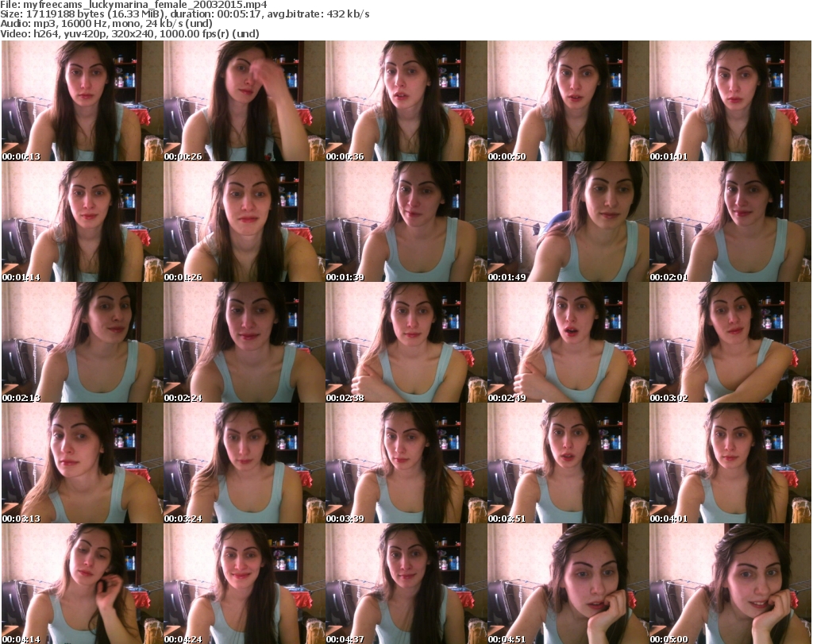This screenshot has height=644, width=813.
Task: Open the 00:00:36 video frame
Action: 406,101
